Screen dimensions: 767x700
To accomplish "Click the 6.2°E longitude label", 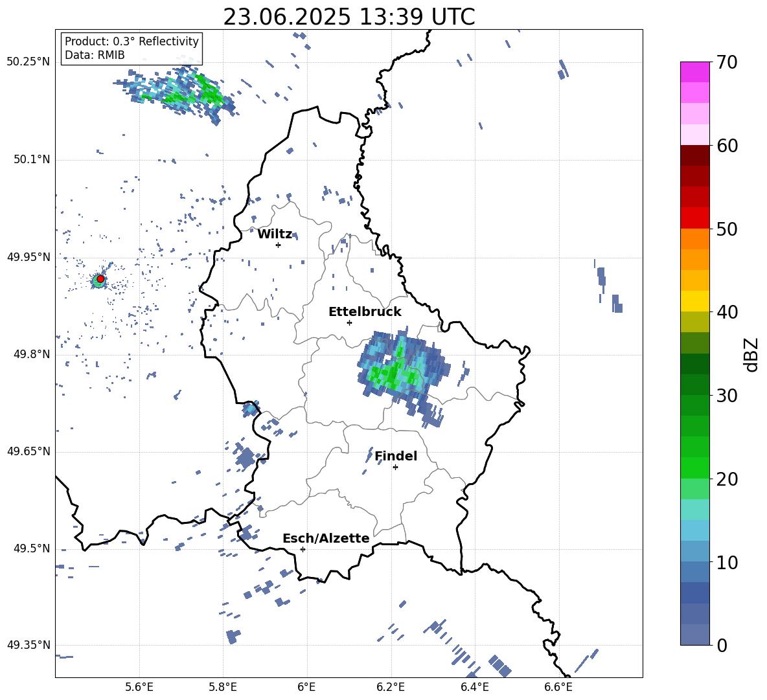I will click(391, 687).
